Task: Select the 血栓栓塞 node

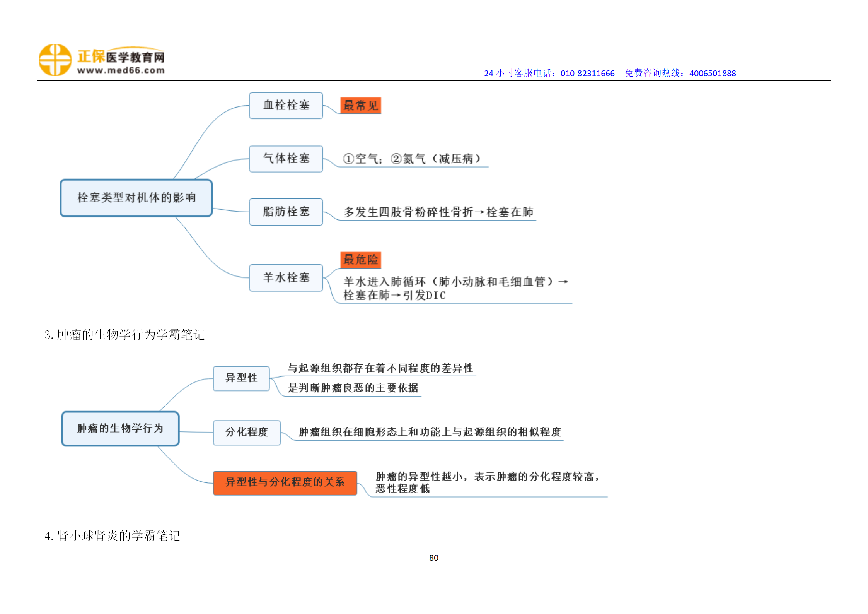Action: pos(286,106)
